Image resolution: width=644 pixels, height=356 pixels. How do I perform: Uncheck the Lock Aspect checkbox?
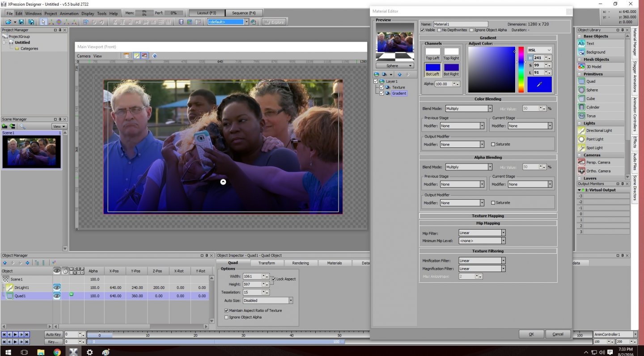(274, 279)
